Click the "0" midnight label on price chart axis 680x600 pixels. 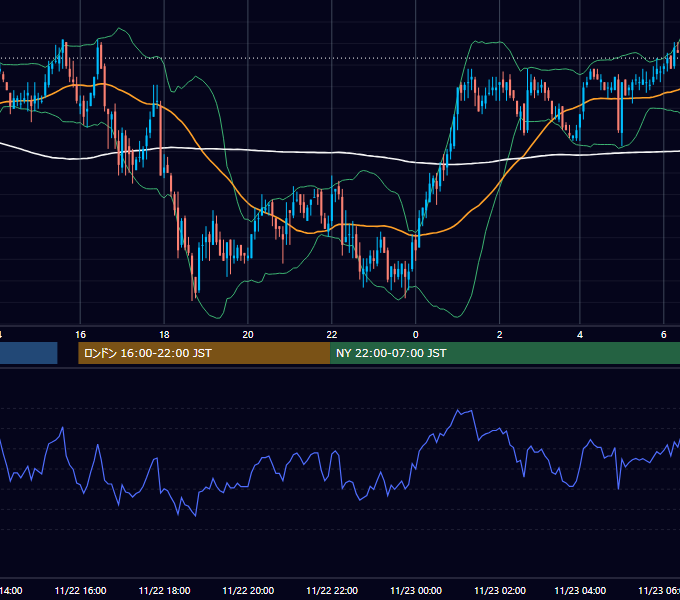click(415, 335)
